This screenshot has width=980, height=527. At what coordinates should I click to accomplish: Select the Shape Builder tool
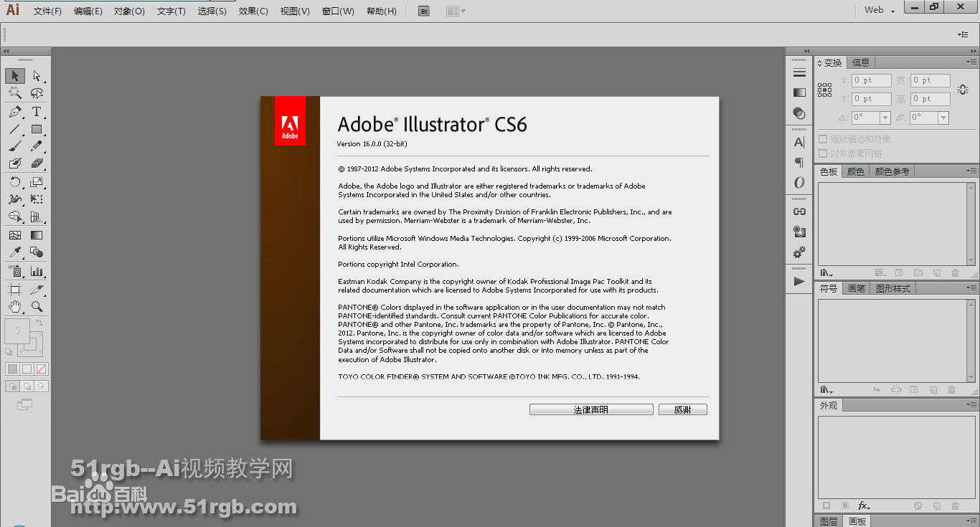15,217
